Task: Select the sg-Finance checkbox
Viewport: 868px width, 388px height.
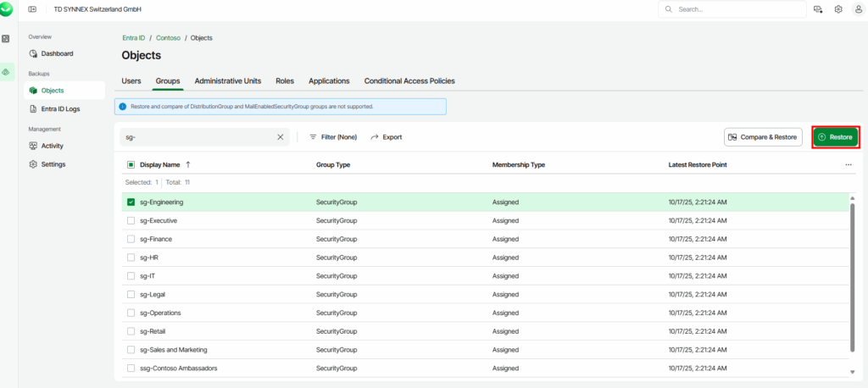Action: point(131,239)
